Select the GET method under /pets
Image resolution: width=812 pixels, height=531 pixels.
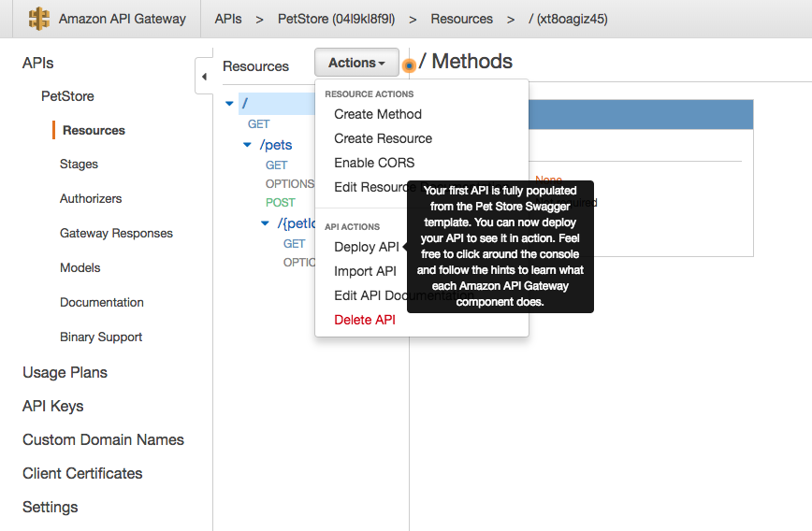pyautogui.click(x=276, y=165)
